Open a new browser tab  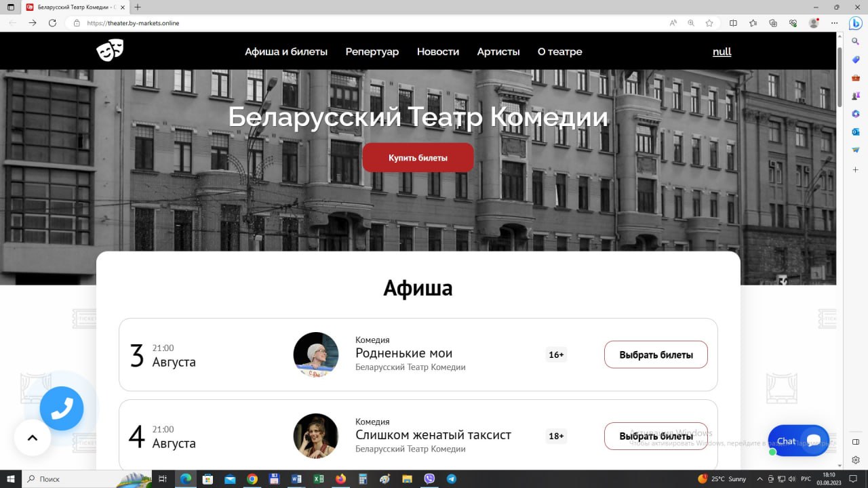[x=138, y=7]
